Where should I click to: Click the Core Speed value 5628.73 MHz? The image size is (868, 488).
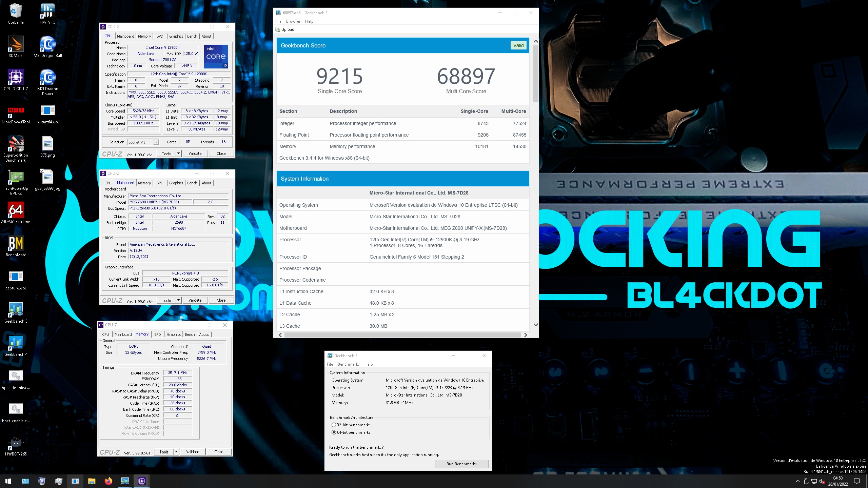(143, 111)
